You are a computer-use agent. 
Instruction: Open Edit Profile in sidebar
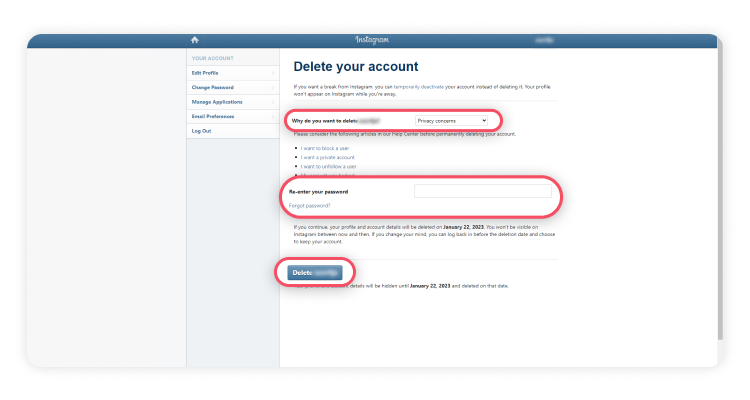[233, 73]
